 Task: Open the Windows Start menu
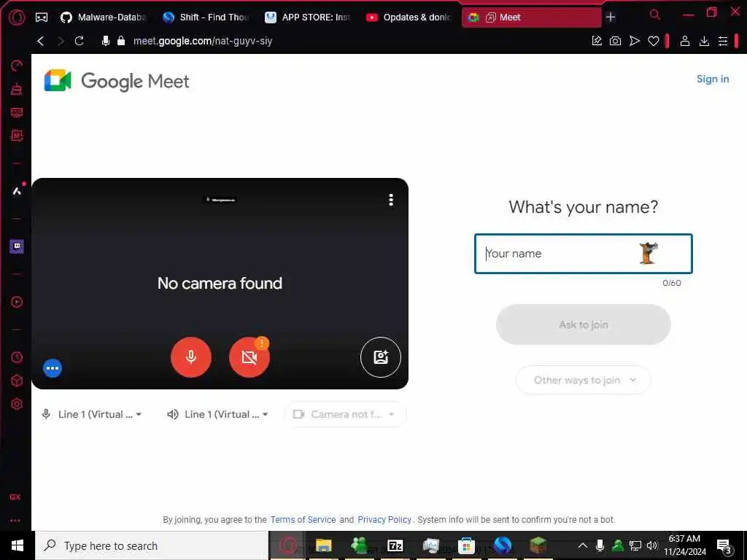pos(18,545)
